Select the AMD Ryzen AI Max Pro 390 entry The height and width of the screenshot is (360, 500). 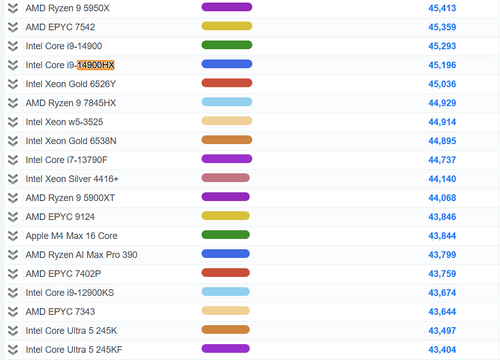[81, 255]
